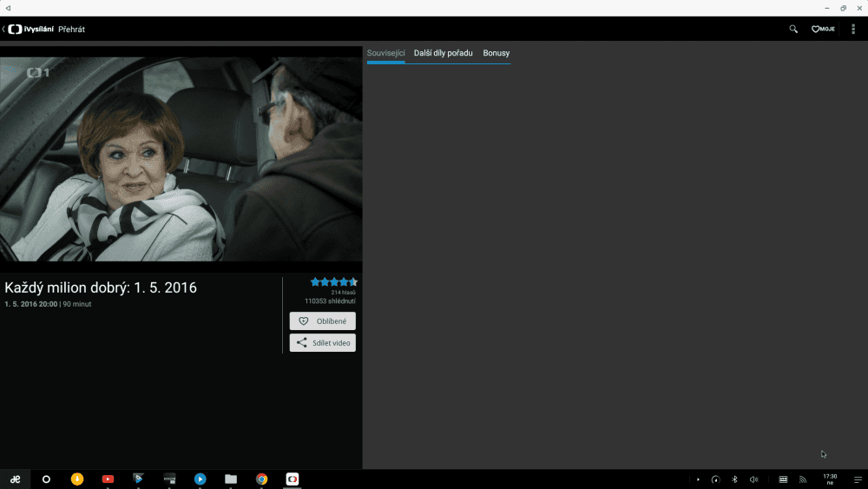Close the iVysílání window
The height and width of the screenshot is (489, 868).
[859, 9]
